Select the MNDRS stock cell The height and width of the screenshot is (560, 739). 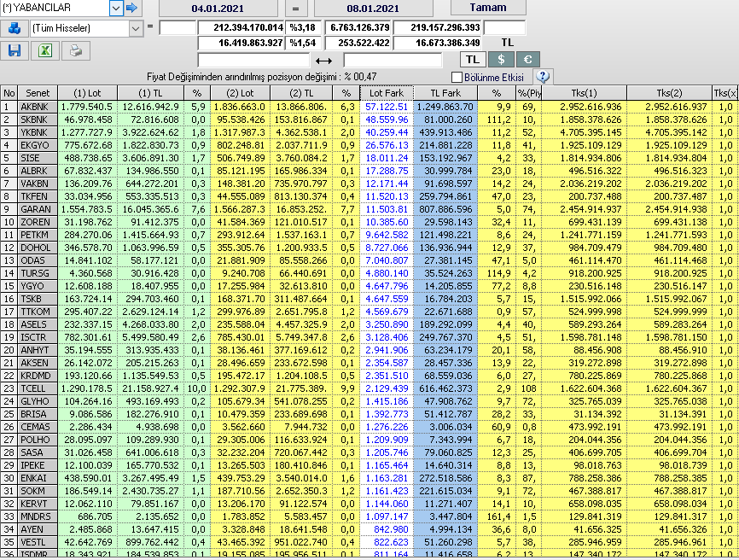38,516
